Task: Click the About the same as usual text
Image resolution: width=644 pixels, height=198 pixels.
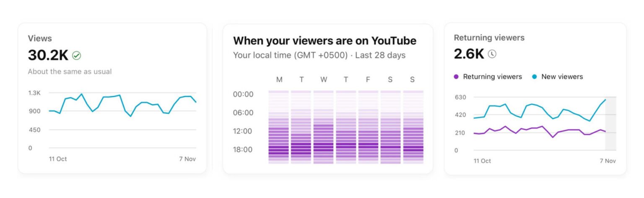Action: tap(70, 72)
